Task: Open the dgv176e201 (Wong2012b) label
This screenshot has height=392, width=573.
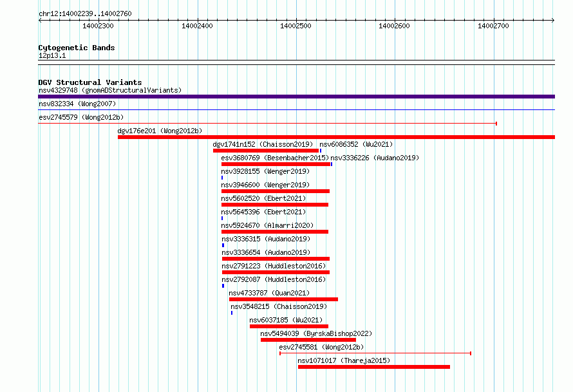Action: (160, 131)
